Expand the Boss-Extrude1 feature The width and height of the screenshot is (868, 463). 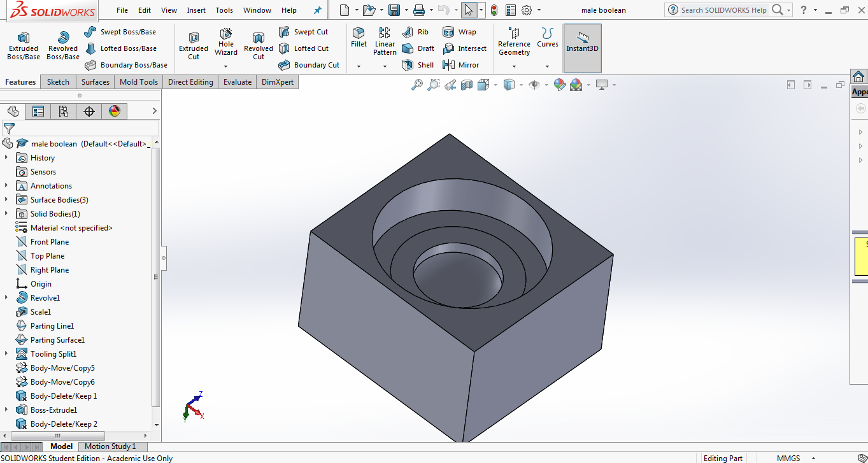pyautogui.click(x=6, y=410)
